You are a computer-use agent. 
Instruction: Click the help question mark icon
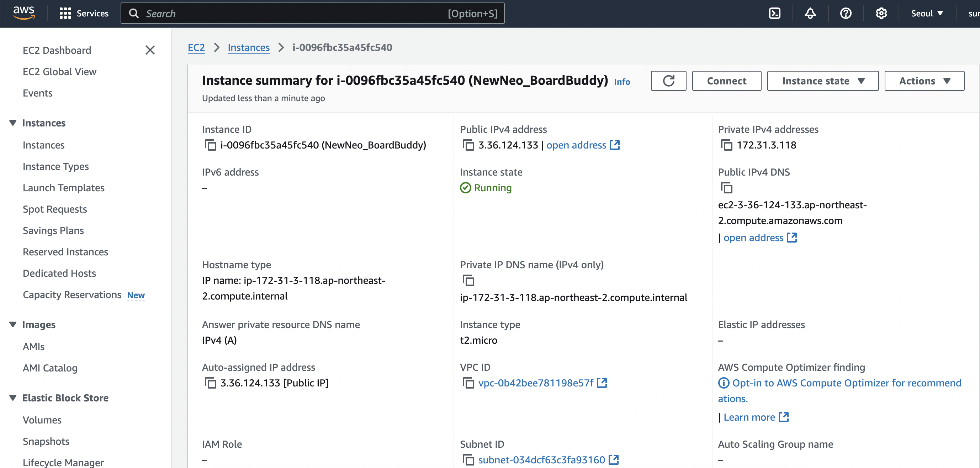tap(845, 13)
